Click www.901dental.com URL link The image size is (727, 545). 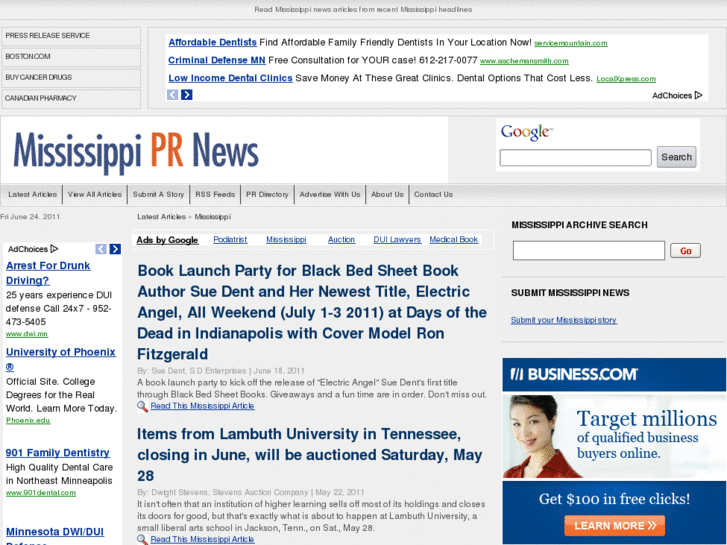point(41,493)
